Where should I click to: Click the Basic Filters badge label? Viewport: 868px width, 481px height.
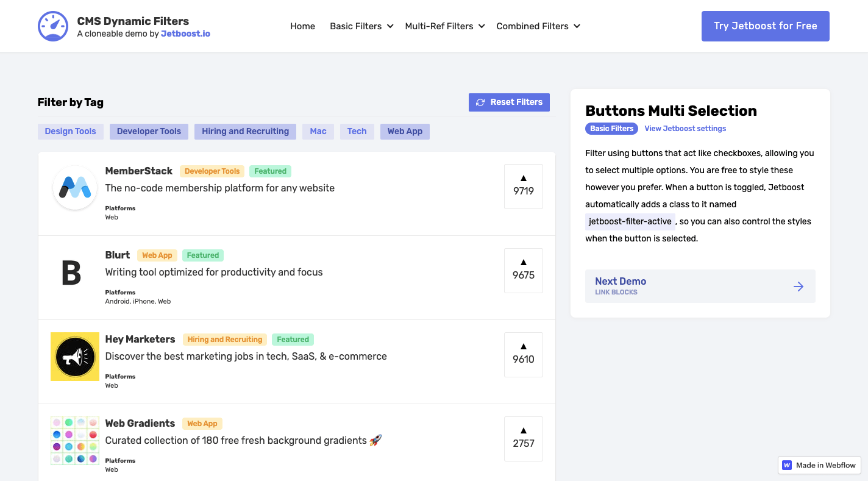tap(611, 129)
